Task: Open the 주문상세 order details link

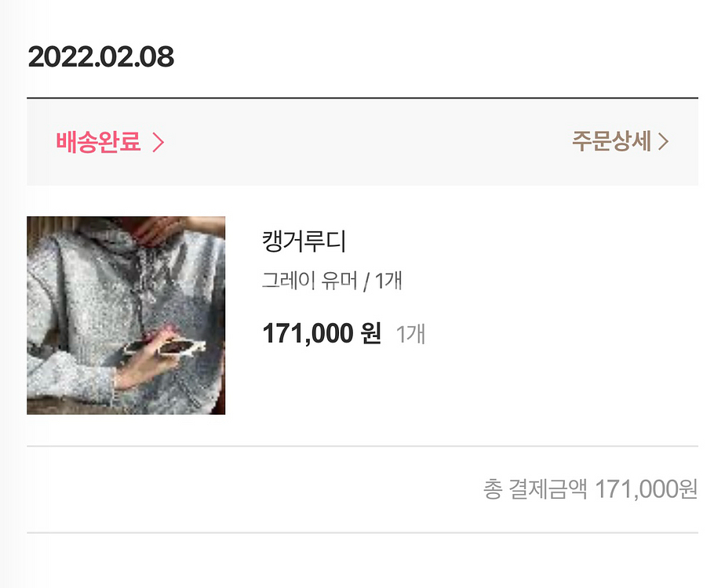Action: 611,142
